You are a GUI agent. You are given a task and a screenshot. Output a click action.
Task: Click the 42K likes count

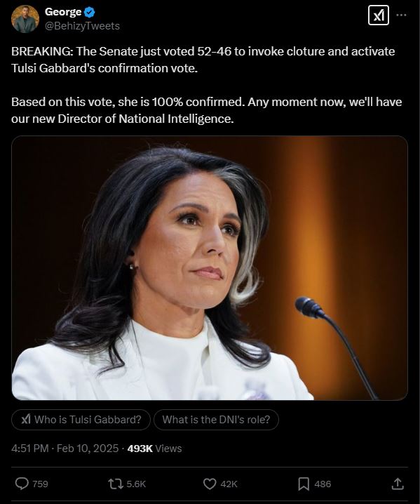pos(229,484)
